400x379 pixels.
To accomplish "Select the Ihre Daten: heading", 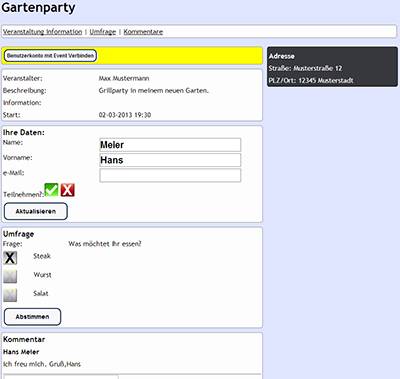I will 24,133.
